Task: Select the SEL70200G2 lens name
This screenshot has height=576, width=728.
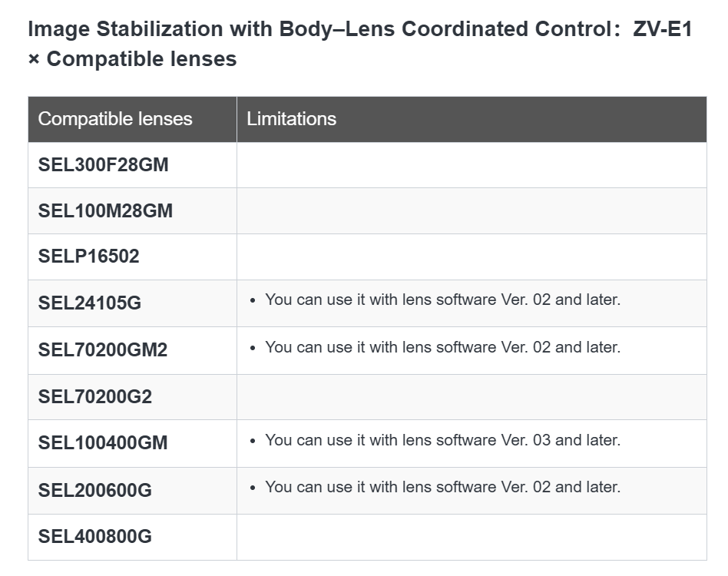Action: [95, 397]
